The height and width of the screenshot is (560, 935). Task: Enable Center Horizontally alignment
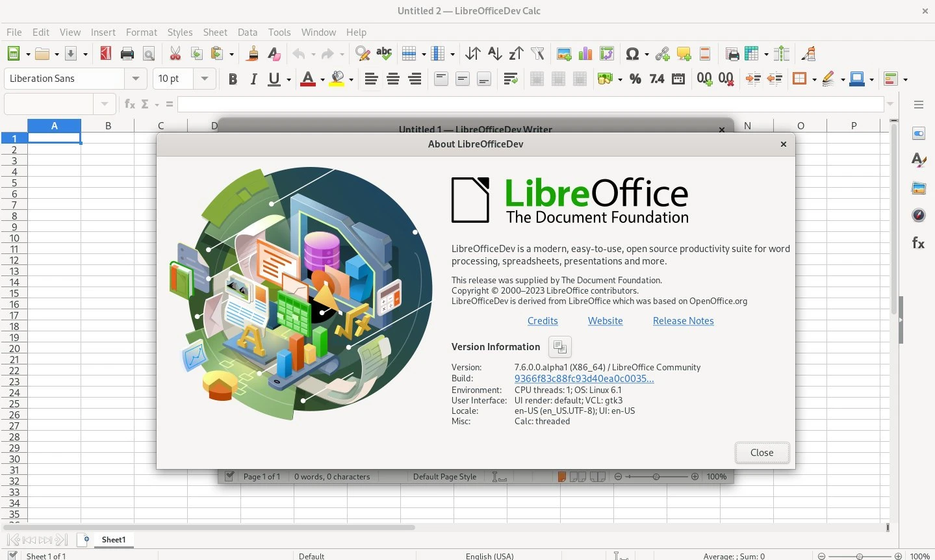[393, 79]
